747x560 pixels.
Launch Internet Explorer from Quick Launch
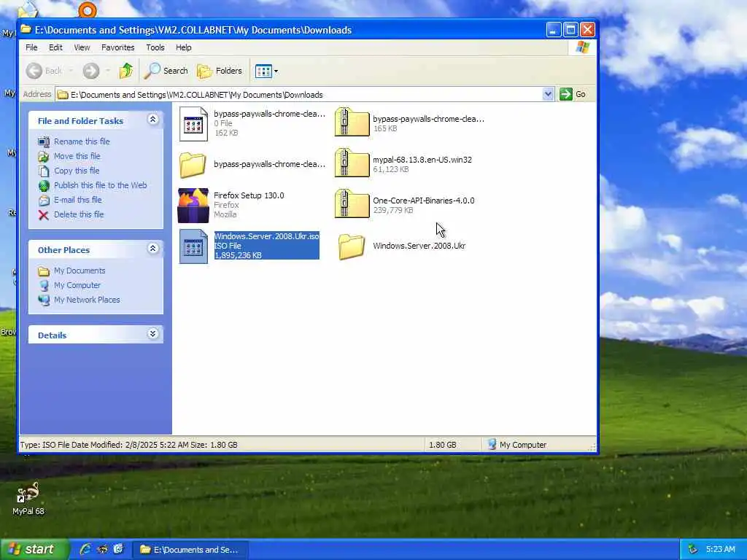pyautogui.click(x=85, y=549)
